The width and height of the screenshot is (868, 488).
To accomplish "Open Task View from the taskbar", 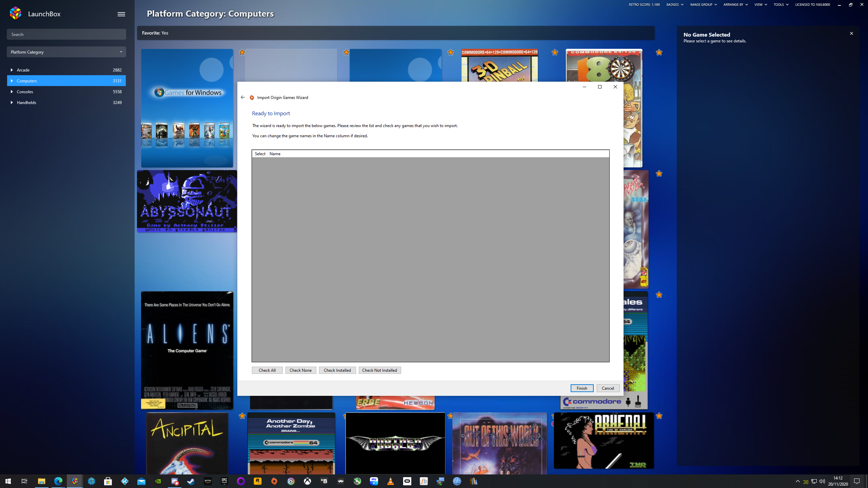I will [24, 481].
